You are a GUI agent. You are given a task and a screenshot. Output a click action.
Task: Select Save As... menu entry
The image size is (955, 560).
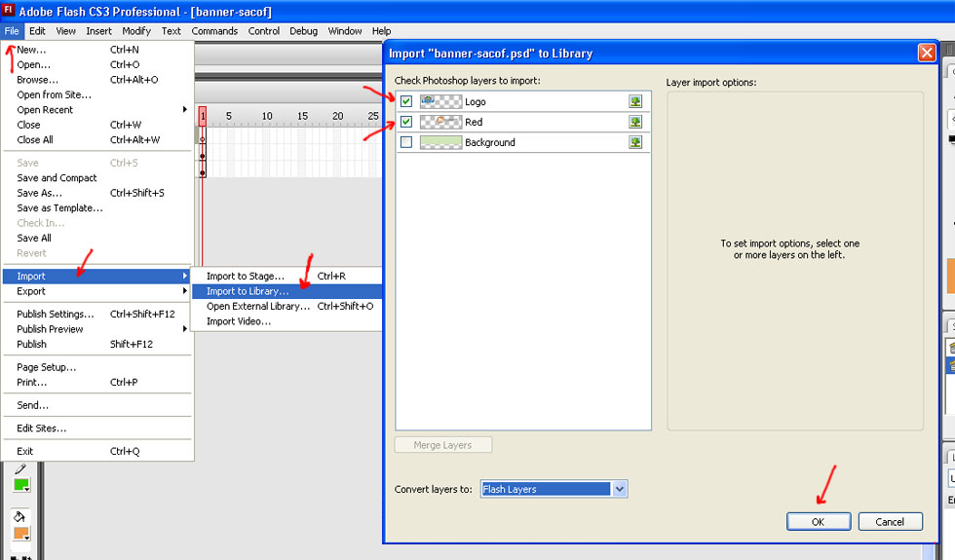(x=97, y=193)
